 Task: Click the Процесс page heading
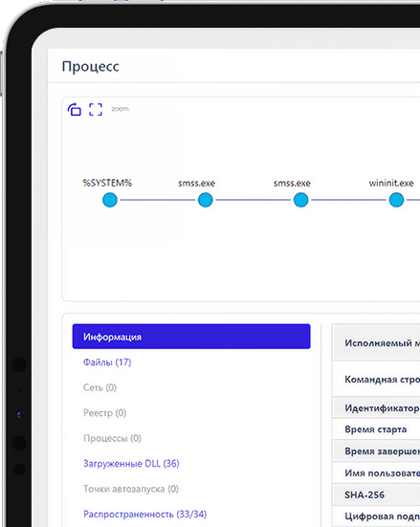(91, 67)
